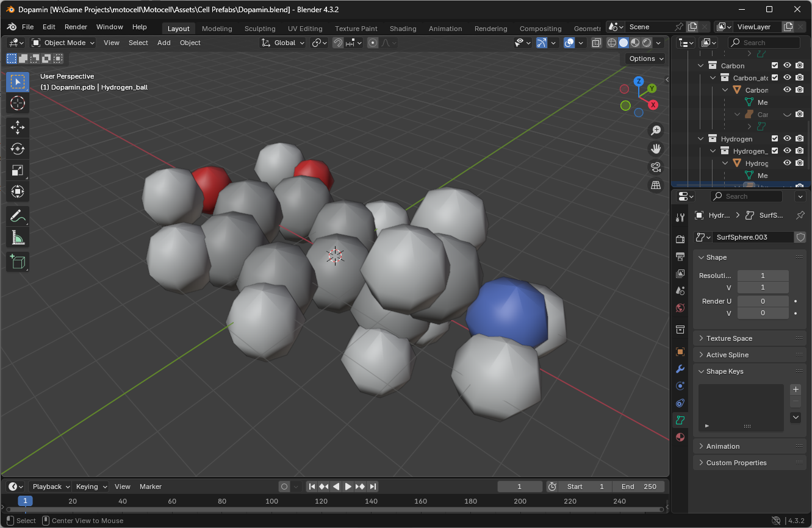Choose the Add Cube tool
The image size is (812, 528).
(x=18, y=262)
